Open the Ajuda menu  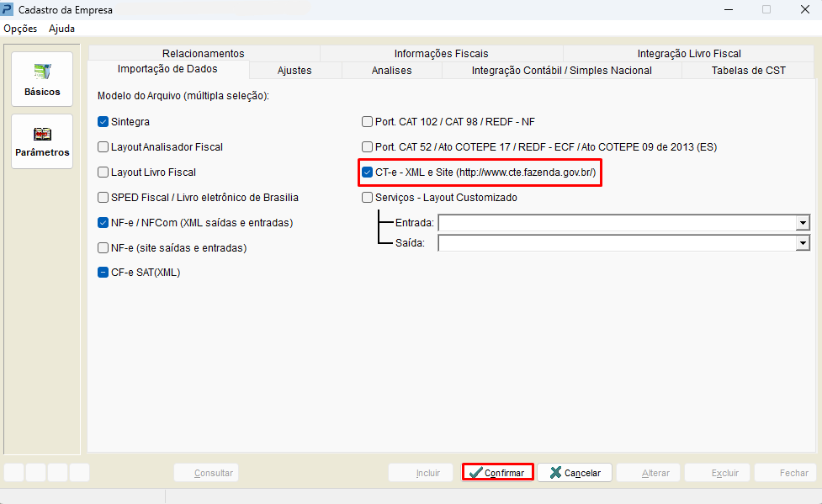(x=62, y=29)
